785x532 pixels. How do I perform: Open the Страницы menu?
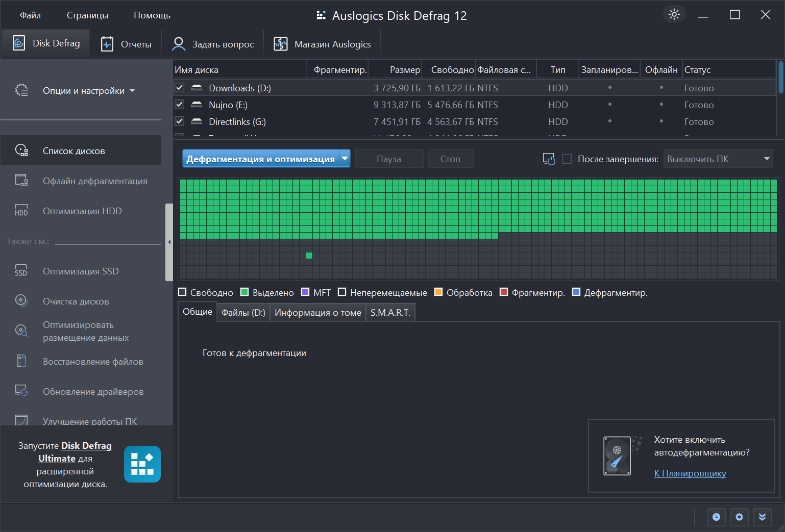pos(87,15)
